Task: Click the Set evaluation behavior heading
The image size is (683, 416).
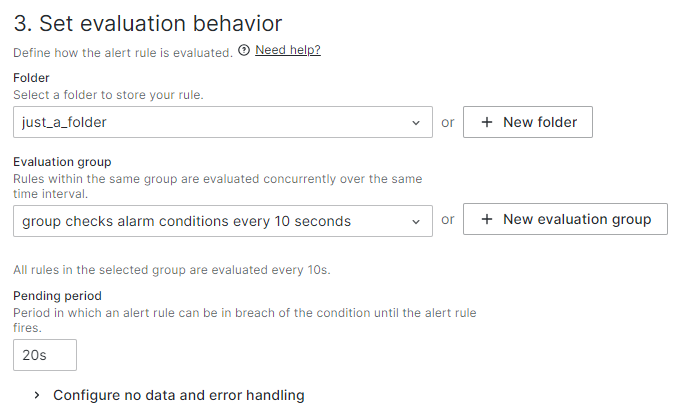Action: 147,22
